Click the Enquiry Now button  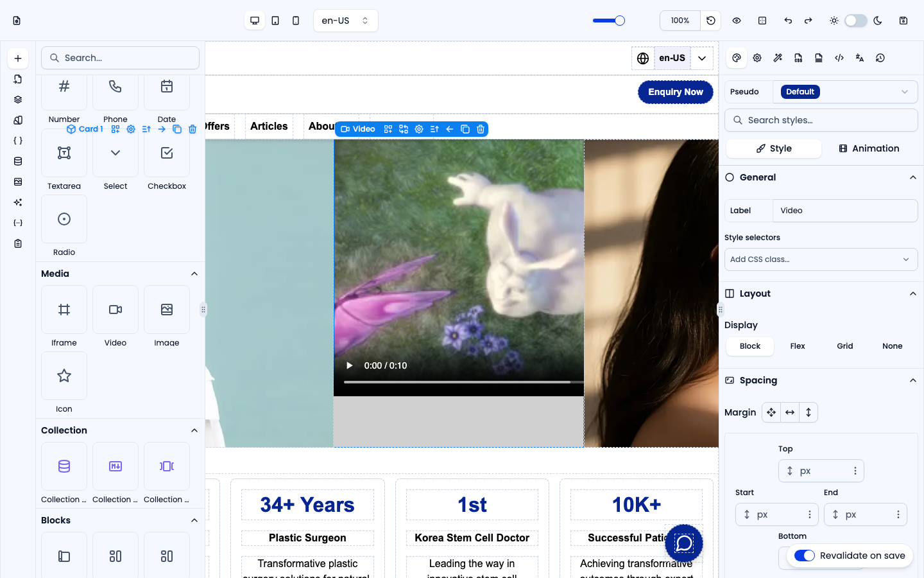click(676, 92)
